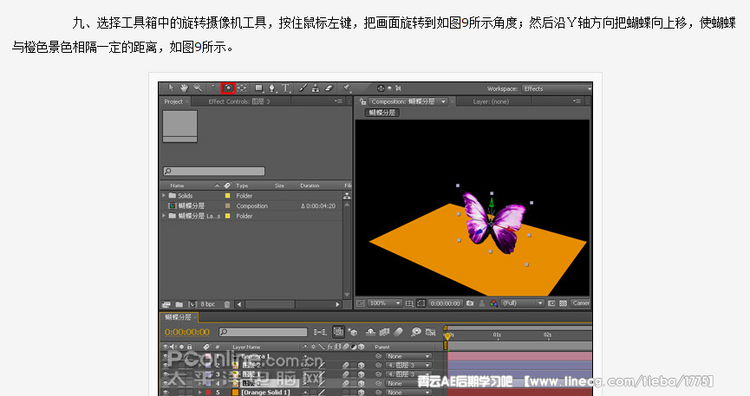The image size is (750, 396).
Task: Click the 8 bpc color depth setting
Action: pyautogui.click(x=208, y=304)
